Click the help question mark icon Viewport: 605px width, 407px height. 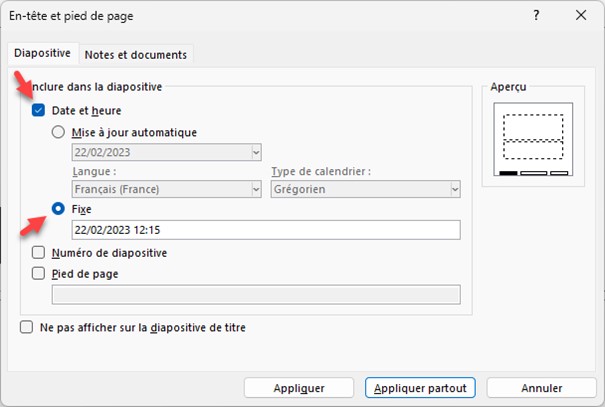535,15
